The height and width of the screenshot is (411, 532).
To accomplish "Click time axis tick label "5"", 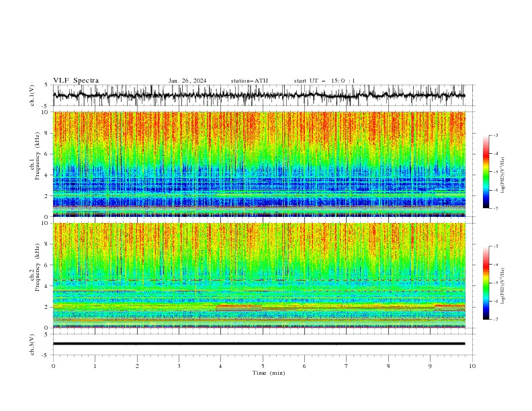I will [263, 366].
